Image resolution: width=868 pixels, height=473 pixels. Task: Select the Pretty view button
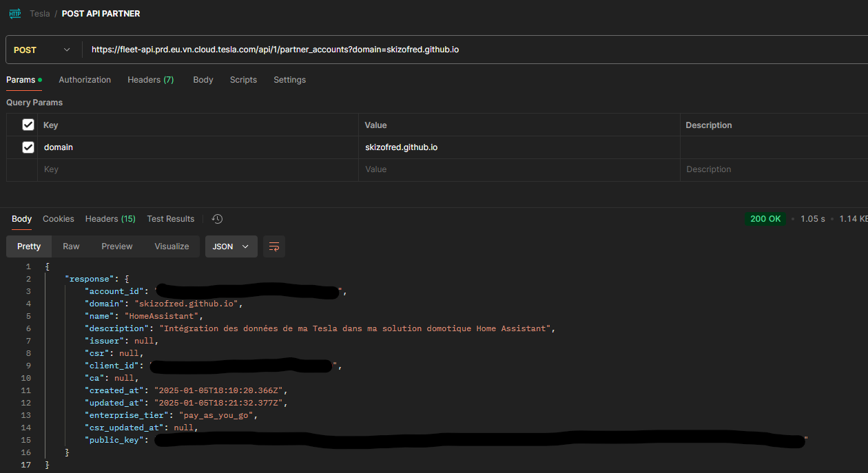(29, 246)
